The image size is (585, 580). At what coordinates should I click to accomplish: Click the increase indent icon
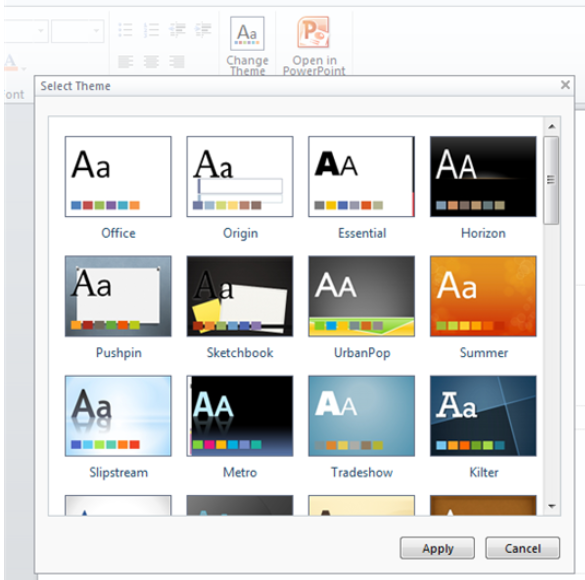coord(203,30)
